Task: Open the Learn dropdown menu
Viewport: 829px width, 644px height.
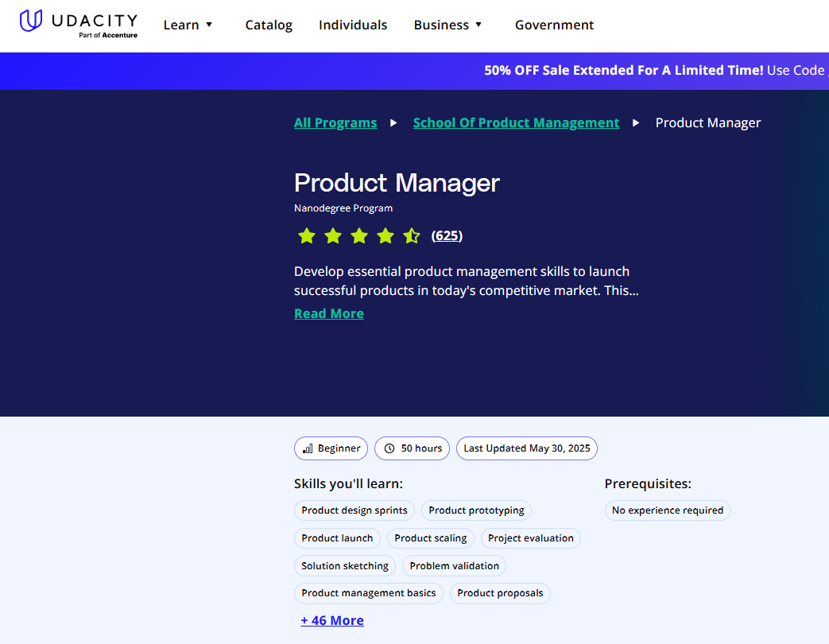Action: [x=188, y=25]
